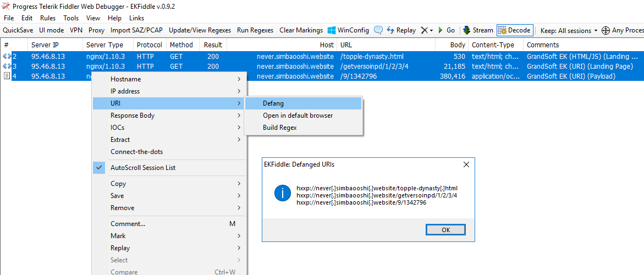Viewport: 644px width, 275px height.
Task: Click the Replay arrows icon
Action: (390, 30)
